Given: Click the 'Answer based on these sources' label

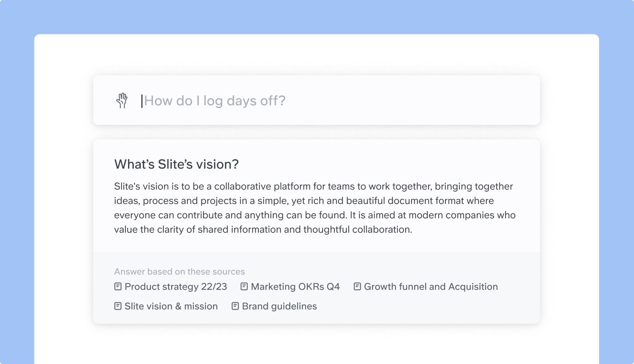Looking at the screenshot, I should tap(179, 272).
